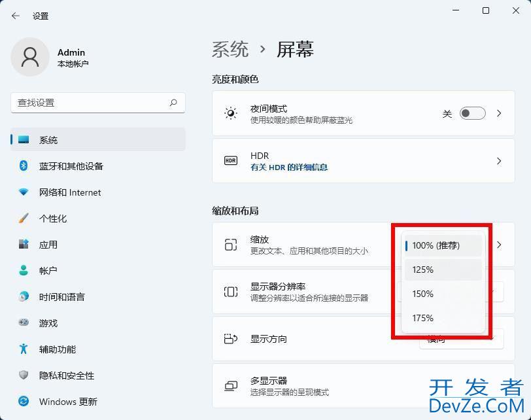Go to 系统 breadcrumb
Screen dimensions: 531x420
(x=230, y=49)
